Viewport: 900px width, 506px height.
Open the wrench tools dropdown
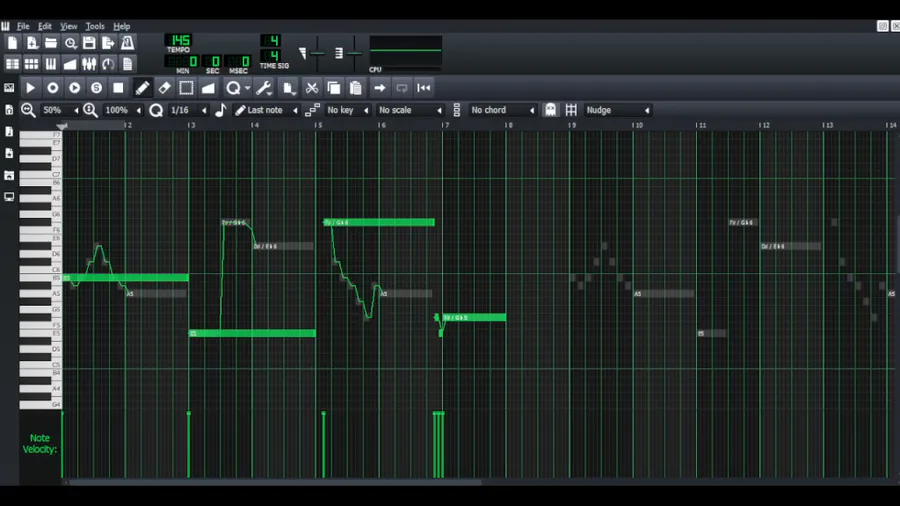(x=264, y=88)
